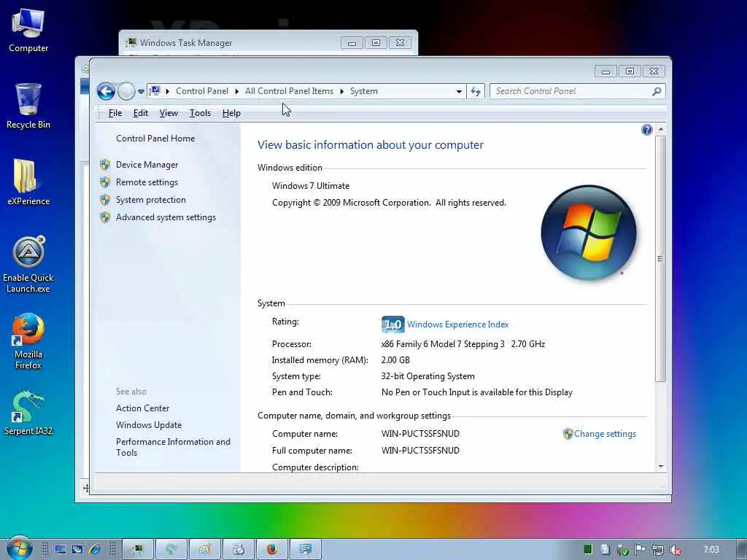
Task: Open Windows Update link
Action: click(x=149, y=425)
